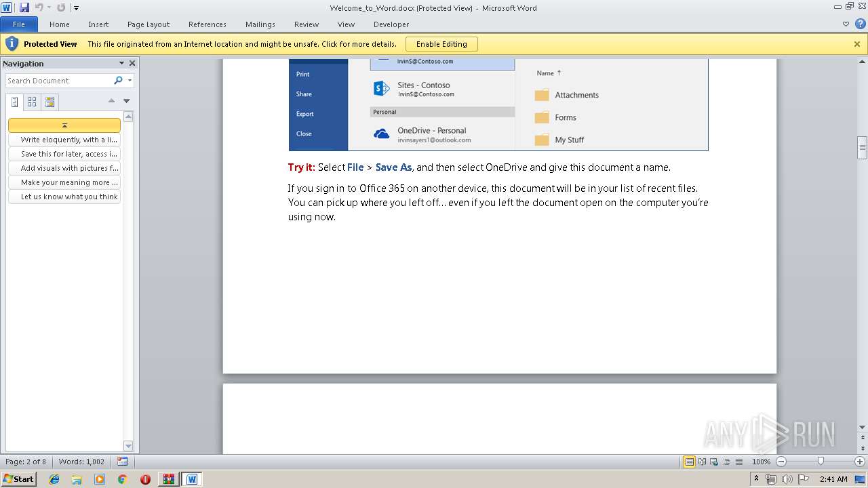
Task: Click the Save icon in Quick Access Toolbar
Action: point(24,7)
